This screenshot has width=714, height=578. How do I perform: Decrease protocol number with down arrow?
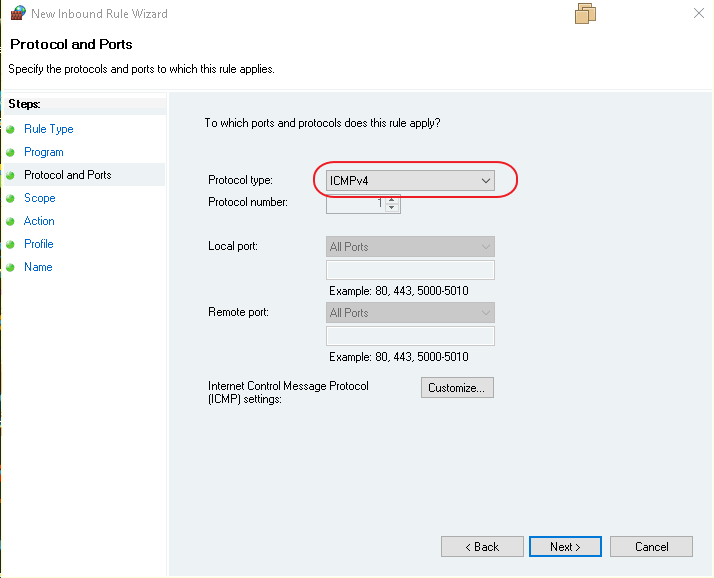tap(392, 208)
